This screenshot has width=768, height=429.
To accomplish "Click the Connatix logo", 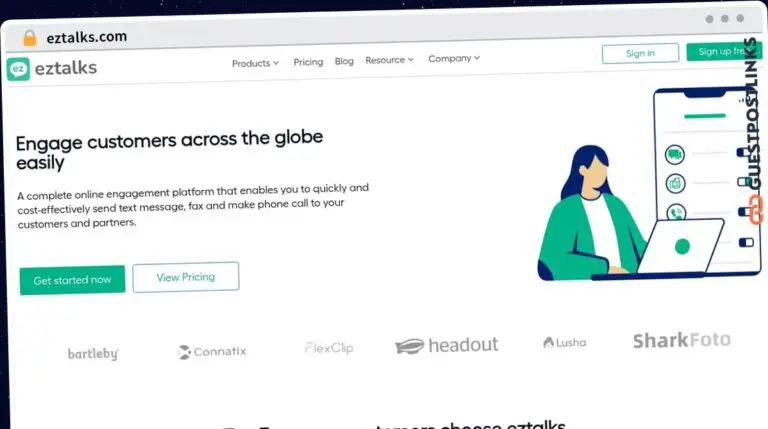I will click(212, 352).
